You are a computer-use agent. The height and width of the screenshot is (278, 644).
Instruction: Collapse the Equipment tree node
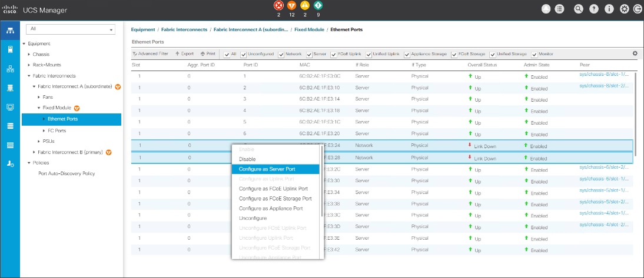click(24, 43)
